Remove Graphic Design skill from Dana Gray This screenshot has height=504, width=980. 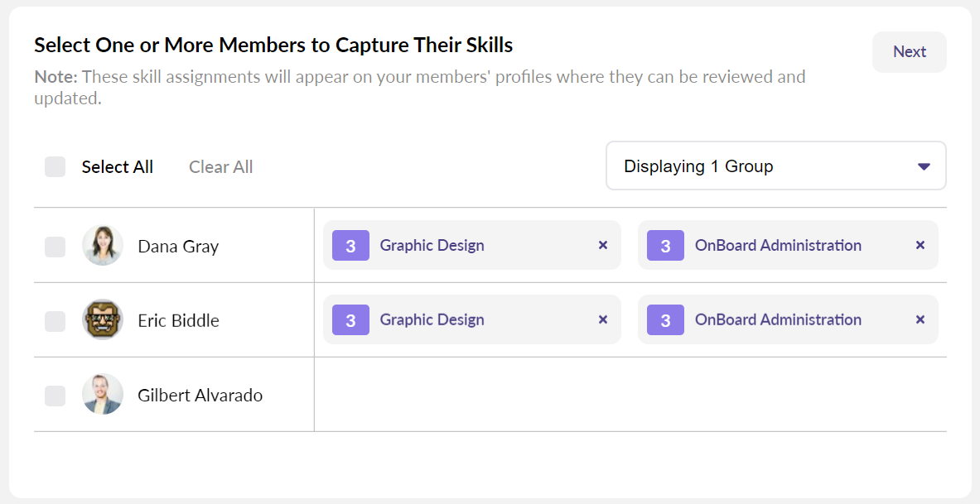pos(603,246)
